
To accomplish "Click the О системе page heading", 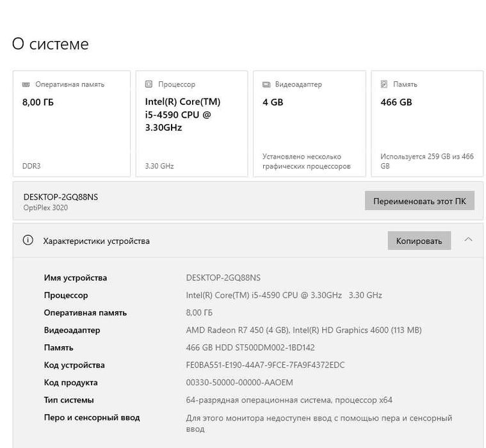I will click(x=51, y=44).
